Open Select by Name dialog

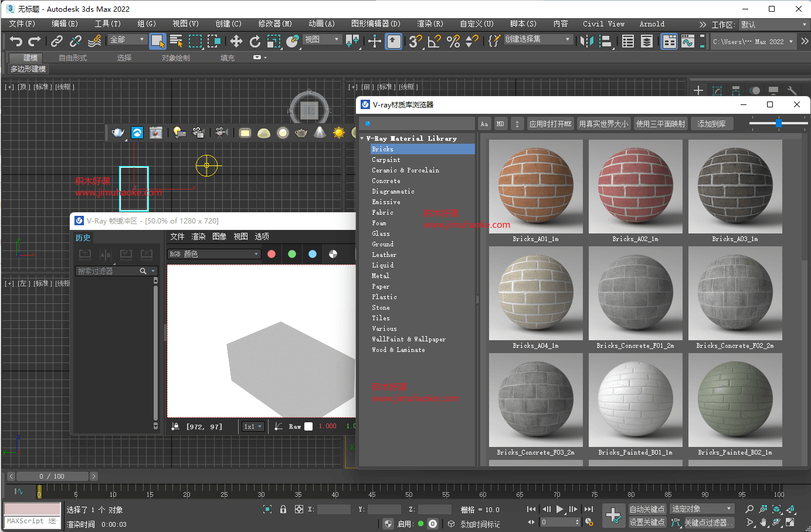[176, 41]
